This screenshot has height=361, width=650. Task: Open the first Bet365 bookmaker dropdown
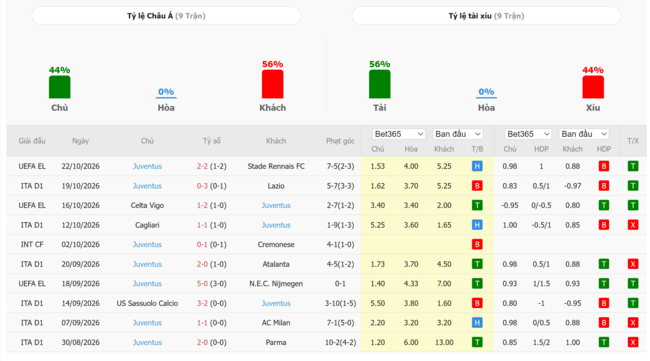pos(398,134)
